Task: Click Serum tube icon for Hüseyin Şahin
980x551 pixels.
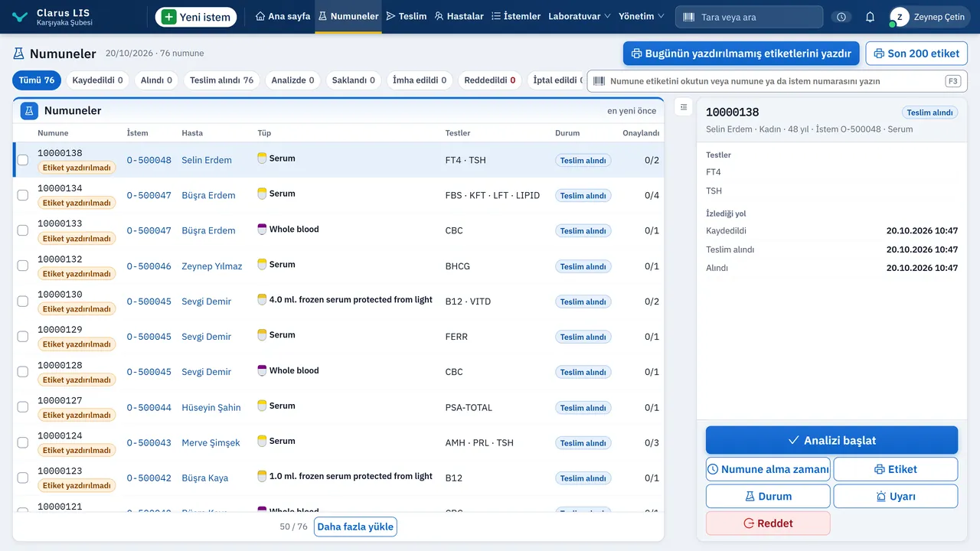Action: pyautogui.click(x=262, y=406)
